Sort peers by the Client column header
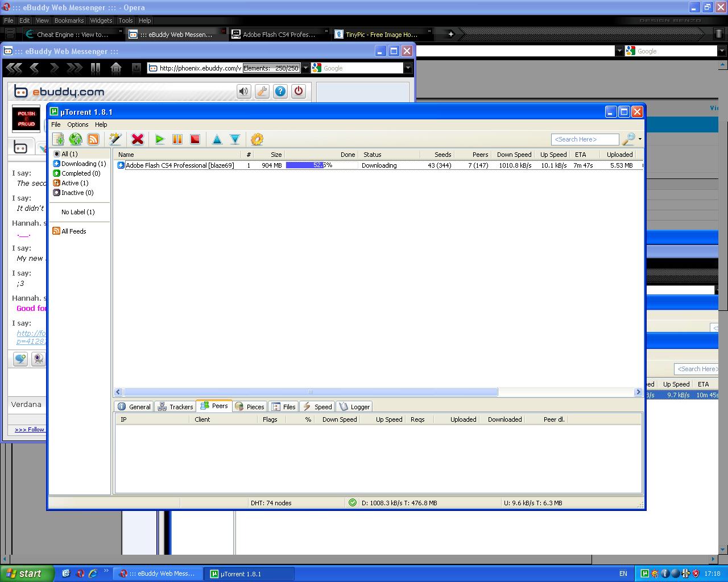Viewport: 728px width, 582px height. pos(222,419)
